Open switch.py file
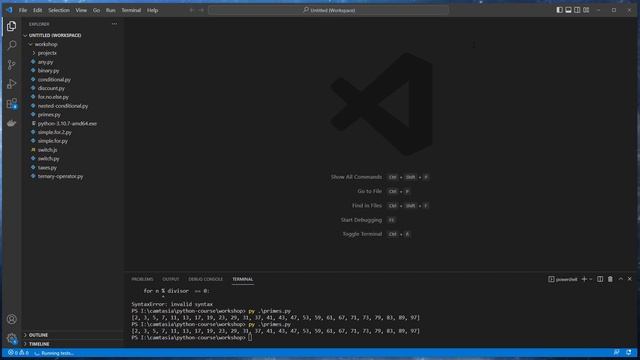This screenshot has height=360, width=640. tap(48, 159)
